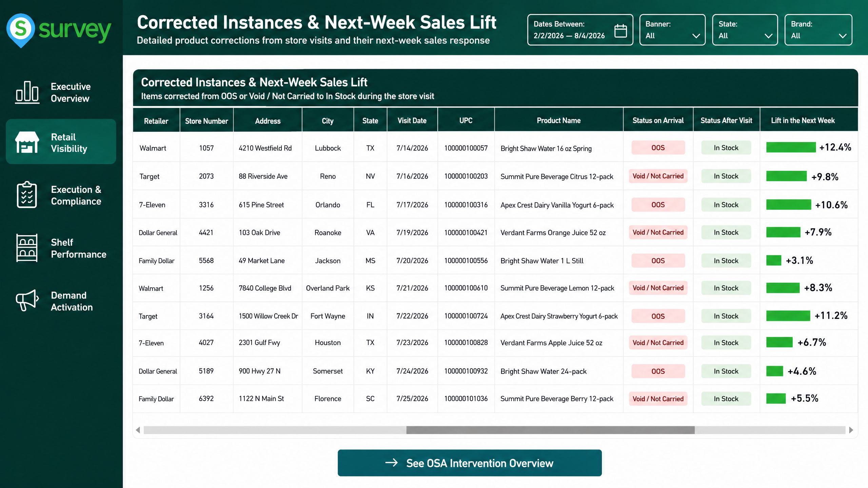
Task: Expand the State filter dropdown
Action: pos(745,30)
